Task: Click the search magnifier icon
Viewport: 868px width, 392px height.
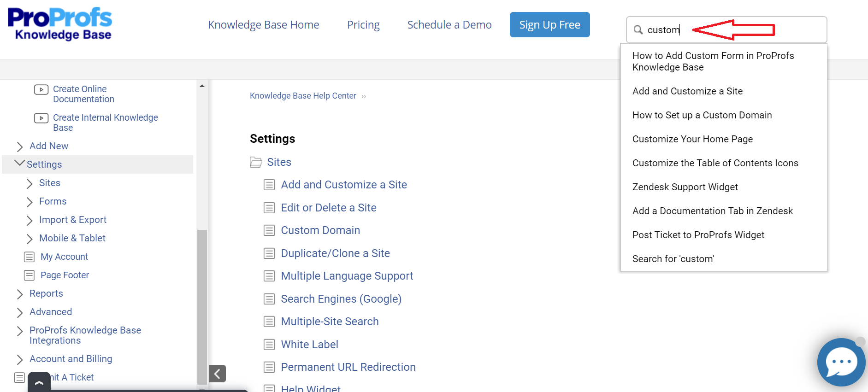Action: (x=638, y=30)
